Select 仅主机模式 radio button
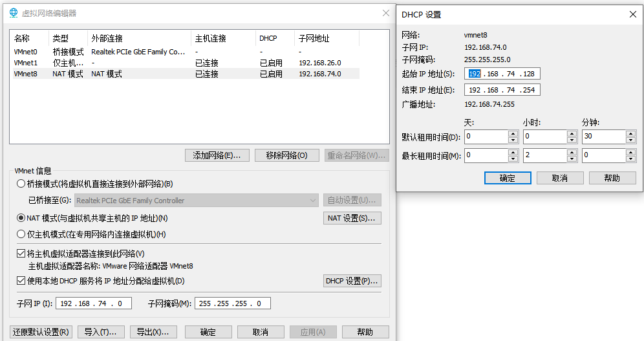This screenshot has width=644, height=341. (21, 234)
